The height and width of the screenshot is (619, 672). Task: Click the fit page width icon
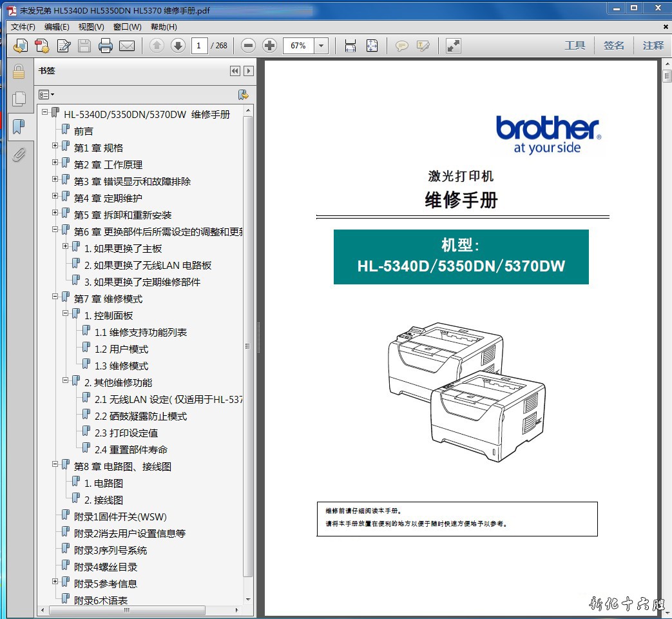point(350,46)
